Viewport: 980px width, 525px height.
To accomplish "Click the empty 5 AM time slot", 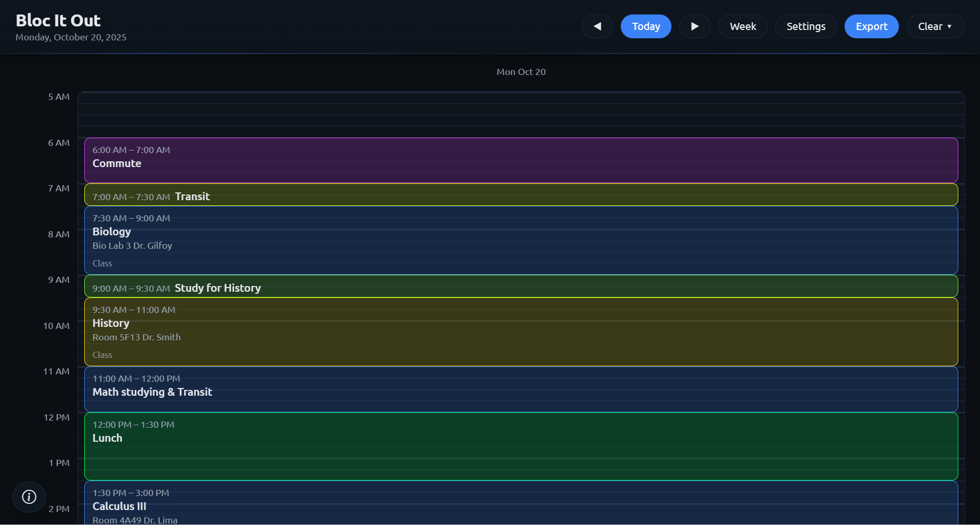I will pyautogui.click(x=521, y=114).
